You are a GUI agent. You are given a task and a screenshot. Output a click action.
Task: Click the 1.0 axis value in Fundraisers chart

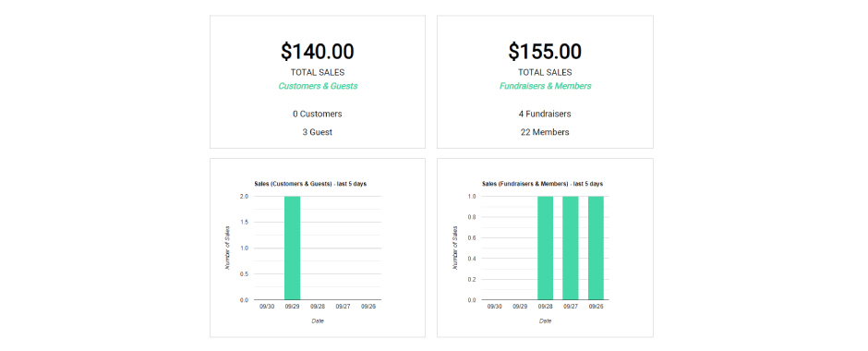coord(471,196)
